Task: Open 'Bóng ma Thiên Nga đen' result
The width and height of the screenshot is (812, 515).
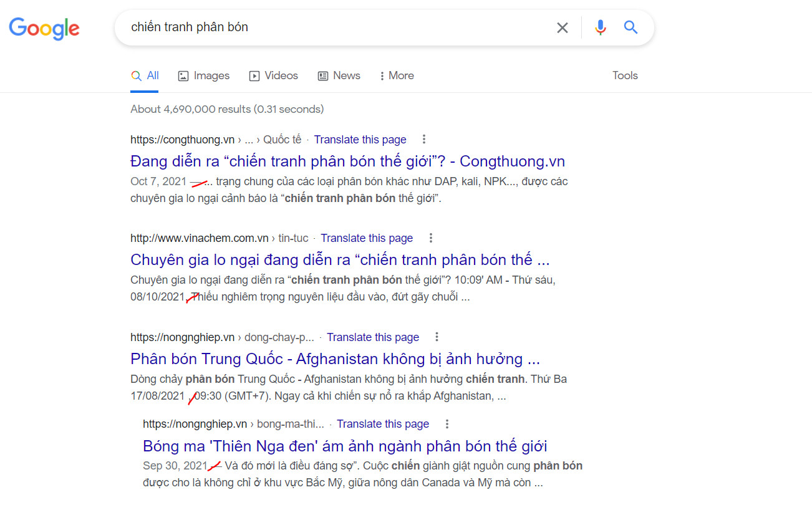Action: pos(345,446)
